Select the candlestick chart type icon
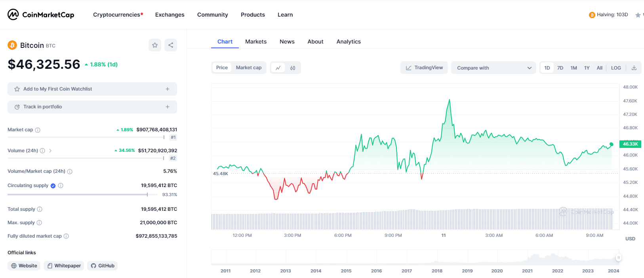 [x=293, y=68]
